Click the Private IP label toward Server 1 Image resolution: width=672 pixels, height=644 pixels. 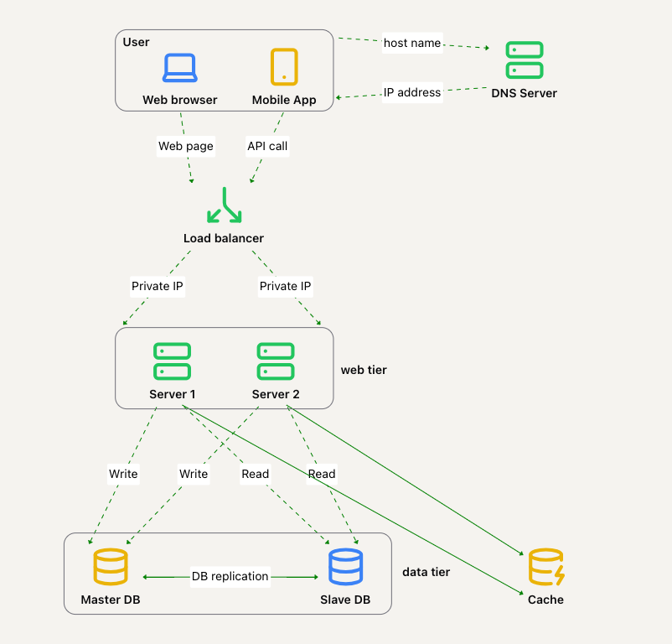(158, 286)
